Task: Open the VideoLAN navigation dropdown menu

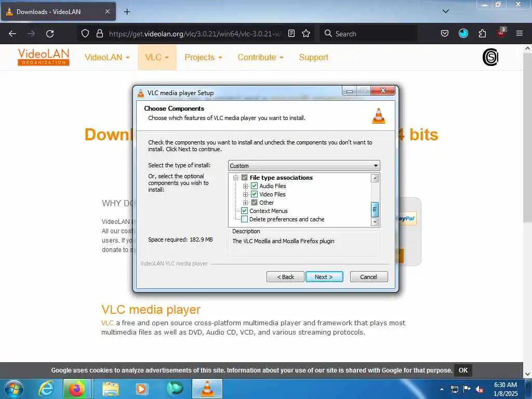Action: tap(107, 57)
